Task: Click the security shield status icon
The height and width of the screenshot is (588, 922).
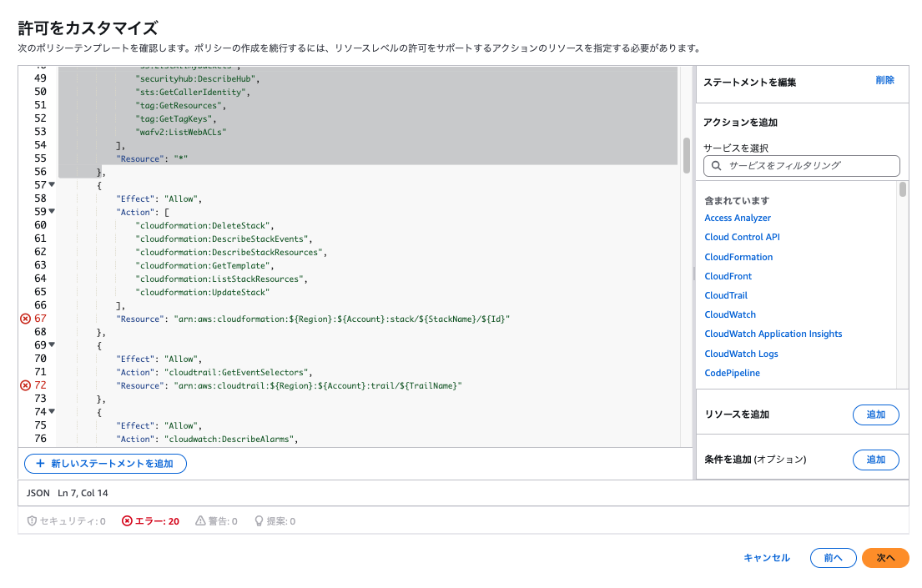Action: pyautogui.click(x=33, y=521)
